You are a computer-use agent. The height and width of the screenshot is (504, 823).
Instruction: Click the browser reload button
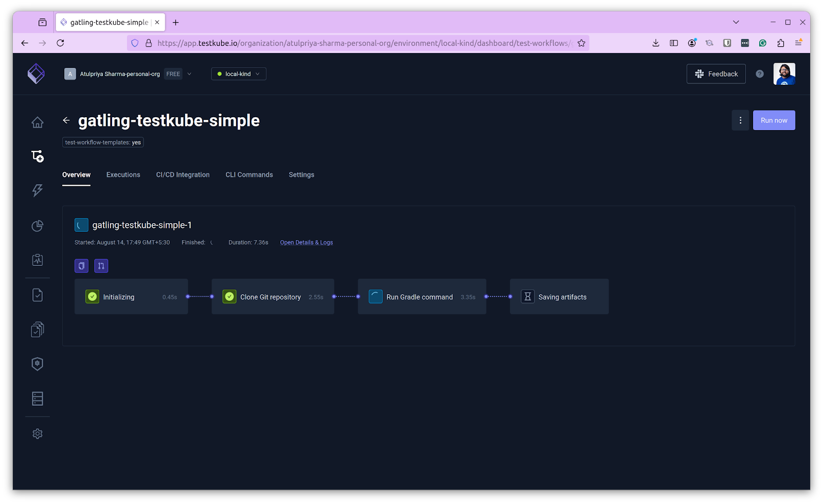(x=60, y=43)
